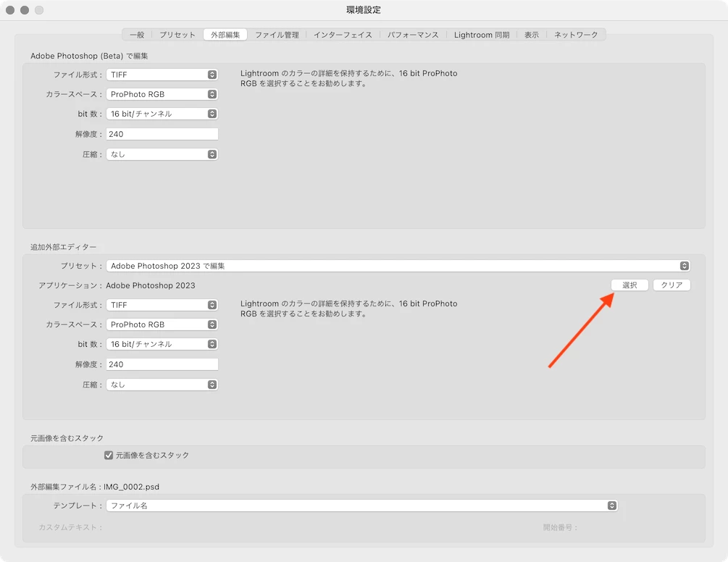Screen dimensions: 728x562
Task: Open 圧縮 dropdown in 追加外部エディター section
Action: point(162,385)
